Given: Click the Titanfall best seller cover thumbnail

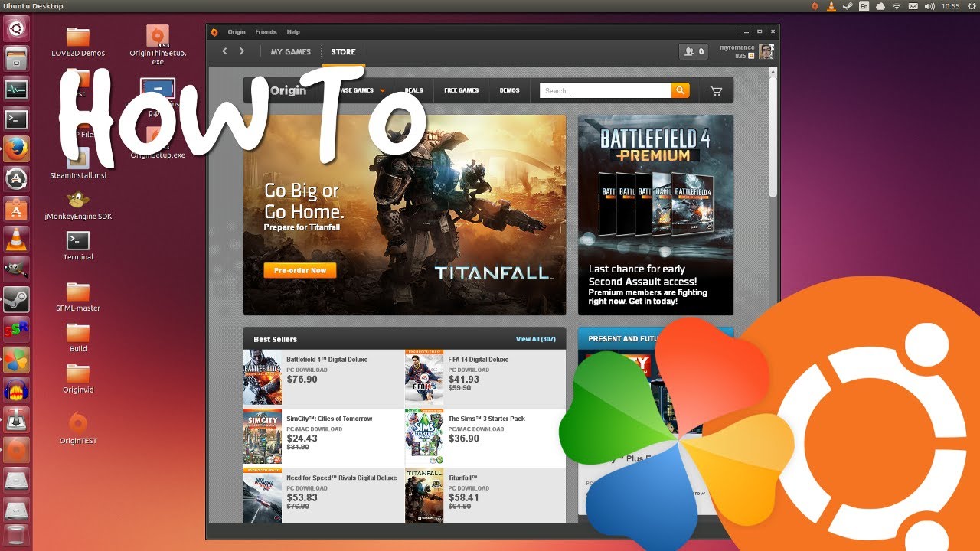Looking at the screenshot, I should (424, 495).
